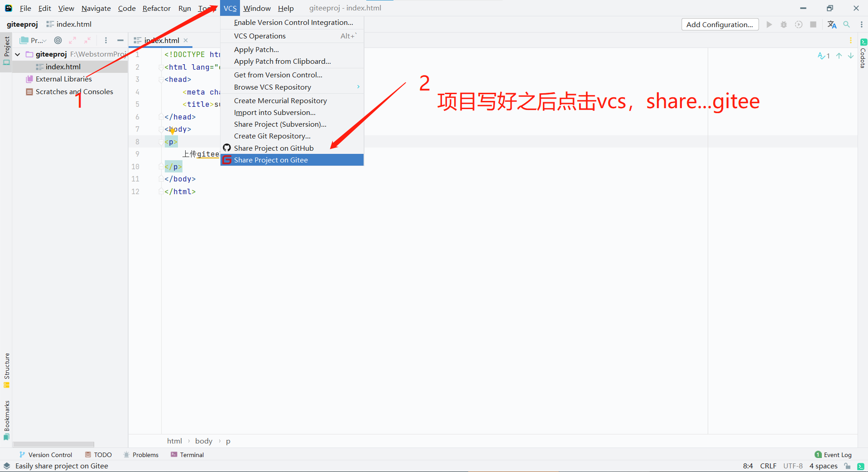This screenshot has height=472, width=868.
Task: Fold the html tag on line 2
Action: click(161, 67)
